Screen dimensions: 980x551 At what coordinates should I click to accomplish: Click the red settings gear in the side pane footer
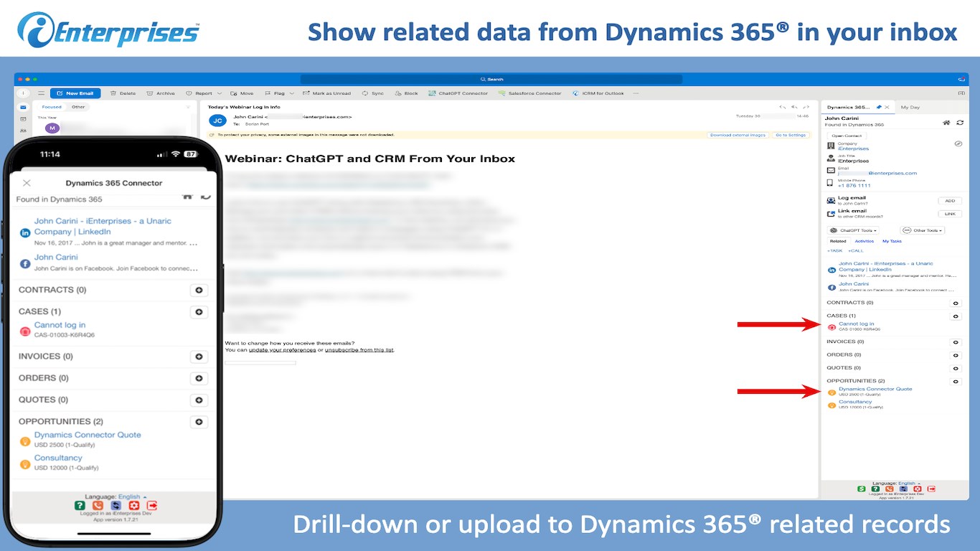pos(917,489)
